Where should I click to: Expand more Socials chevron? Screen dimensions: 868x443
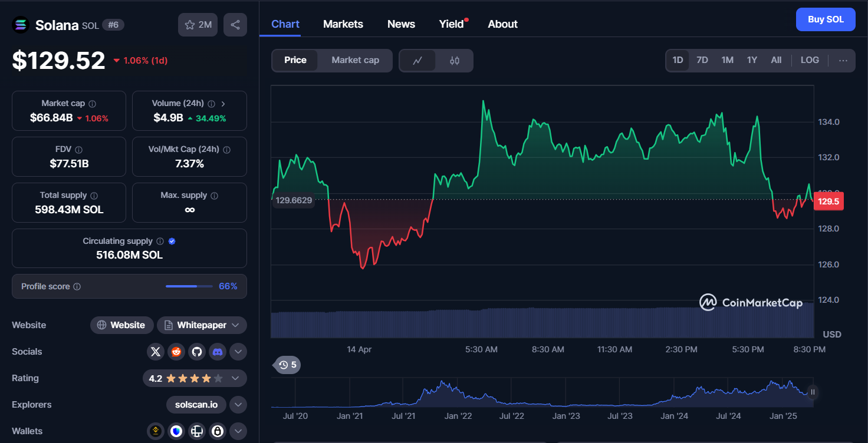(x=238, y=352)
